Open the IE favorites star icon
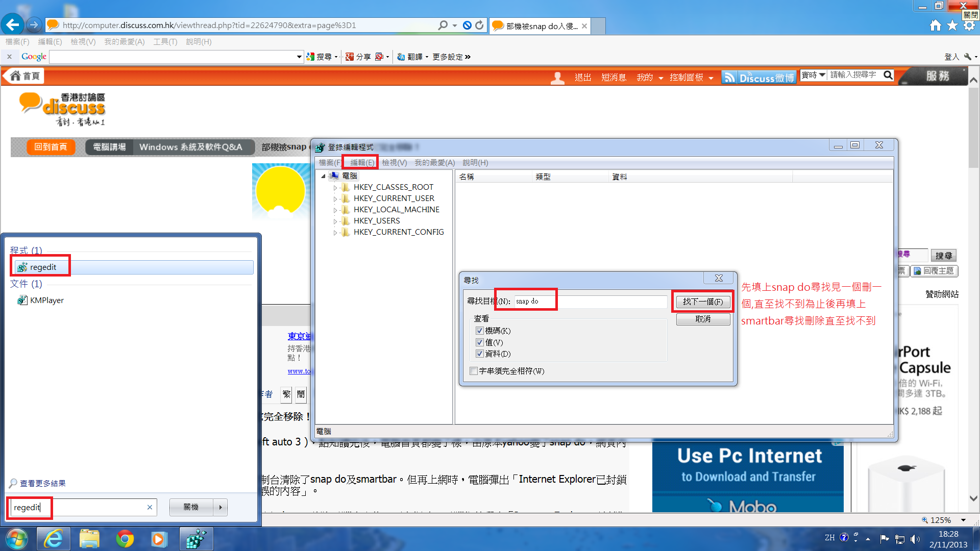 952,26
